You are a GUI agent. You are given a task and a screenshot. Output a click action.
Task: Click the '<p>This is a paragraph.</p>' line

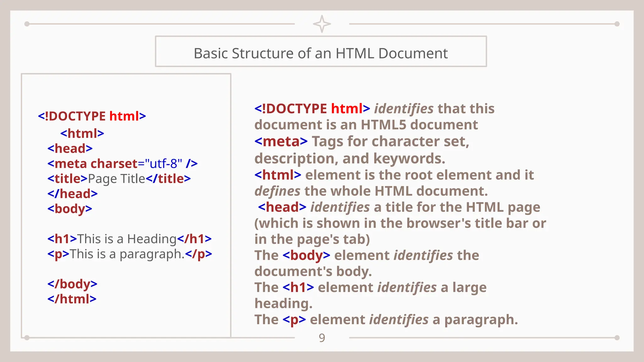pos(130,254)
